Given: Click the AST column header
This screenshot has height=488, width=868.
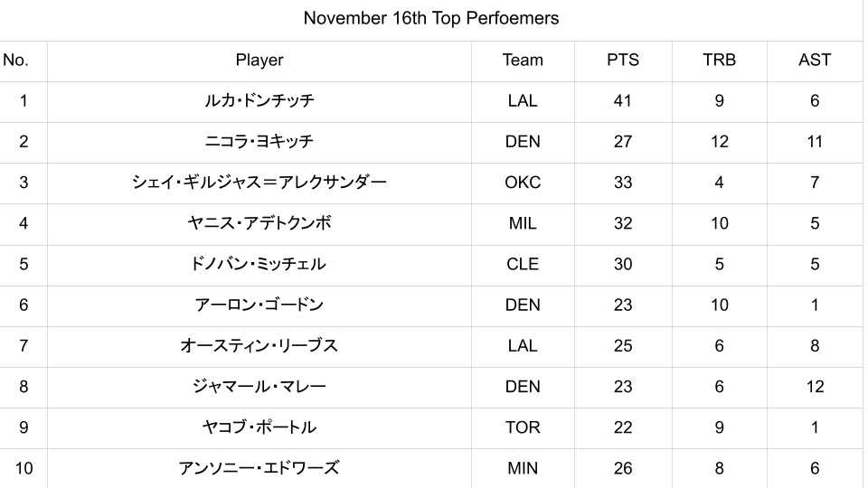Looking at the screenshot, I should [x=815, y=61].
